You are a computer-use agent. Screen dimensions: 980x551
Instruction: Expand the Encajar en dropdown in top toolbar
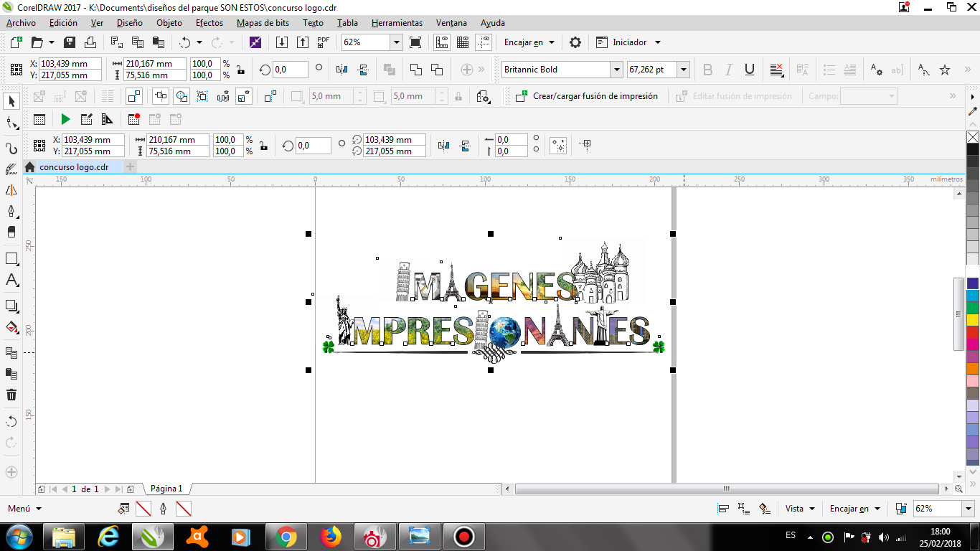[552, 42]
